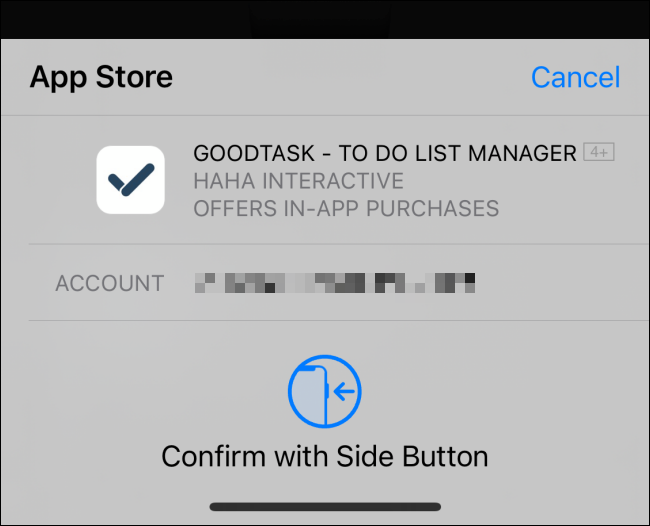Tap the GoodTask app icon
Image resolution: width=650 pixels, height=526 pixels.
pyautogui.click(x=130, y=180)
